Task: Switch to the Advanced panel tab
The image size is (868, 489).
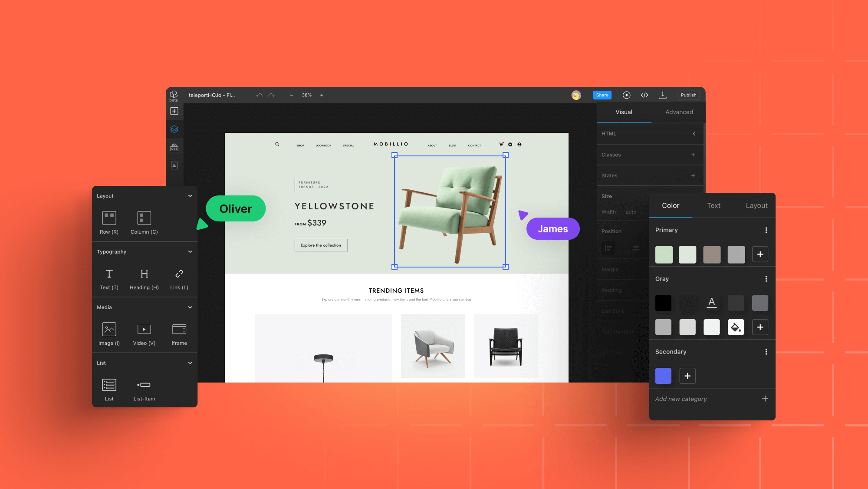Action: (678, 112)
